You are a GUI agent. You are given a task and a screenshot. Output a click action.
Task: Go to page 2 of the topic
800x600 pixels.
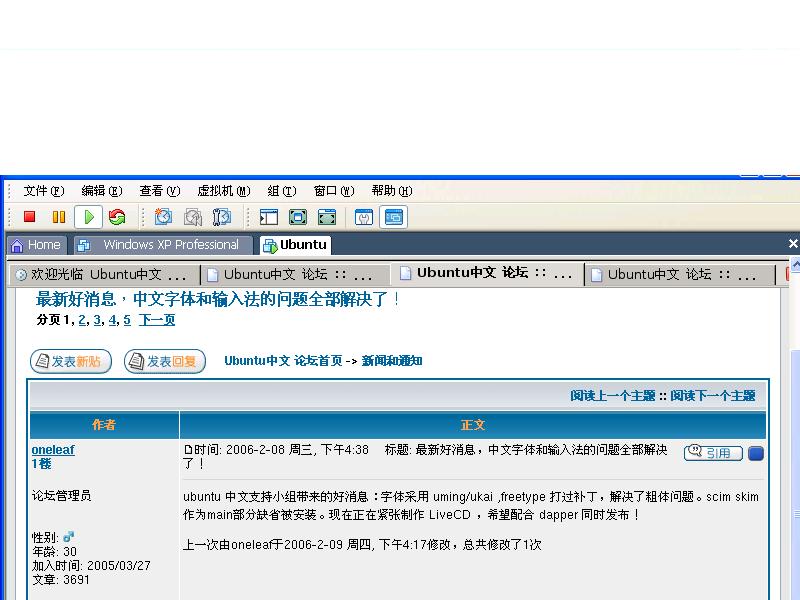tap(82, 320)
